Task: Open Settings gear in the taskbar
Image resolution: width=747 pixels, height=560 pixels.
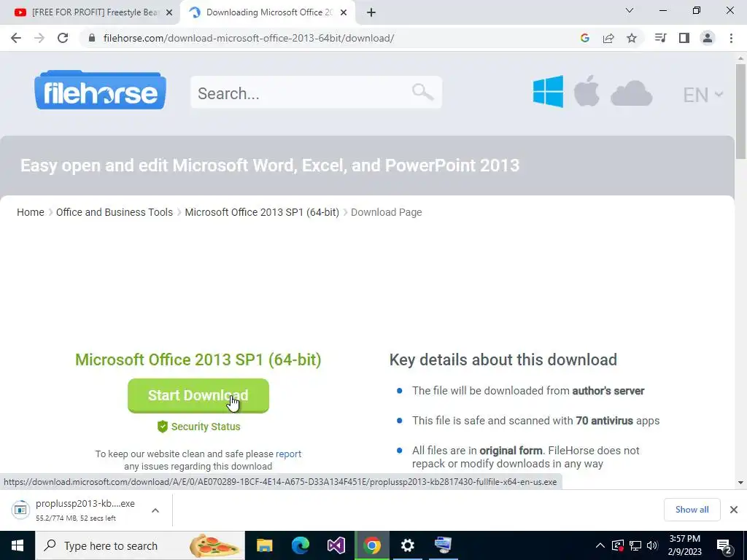Action: tap(407, 545)
